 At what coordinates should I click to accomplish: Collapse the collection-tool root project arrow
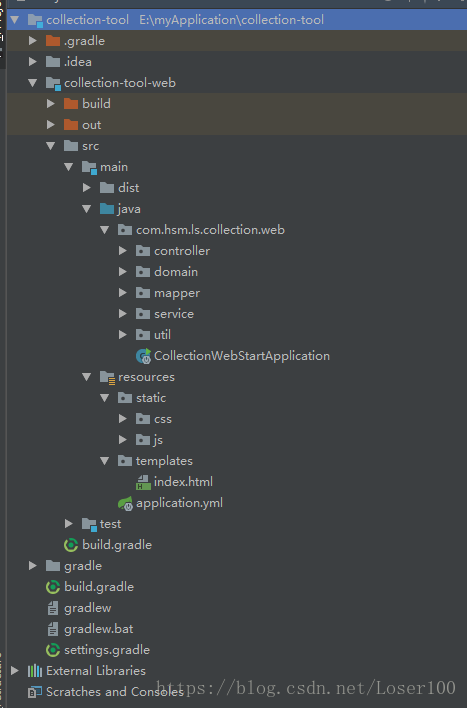[x=15, y=20]
